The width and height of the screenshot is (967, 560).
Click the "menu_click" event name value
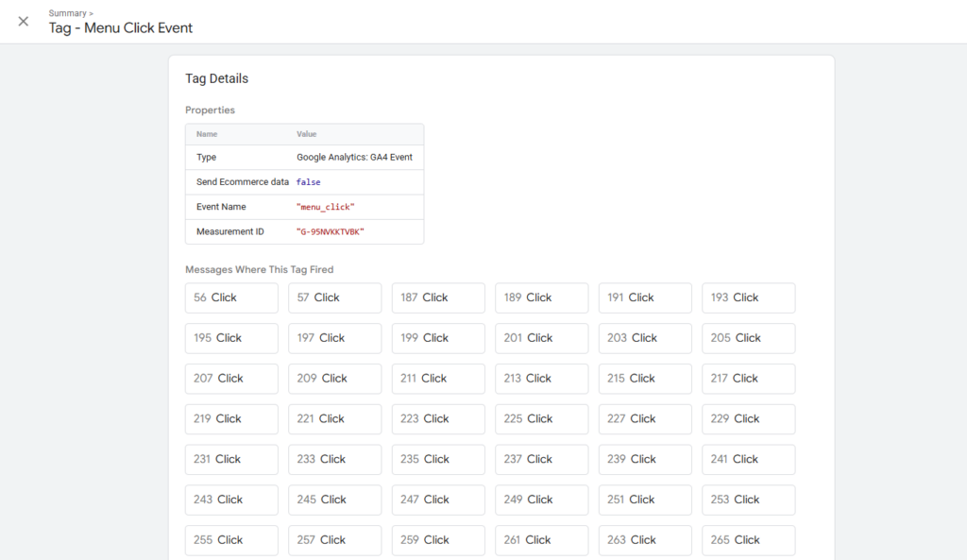326,207
